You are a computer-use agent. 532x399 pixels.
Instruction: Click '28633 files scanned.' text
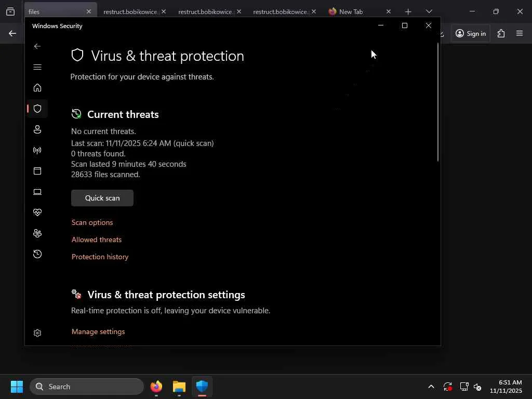coord(105,175)
